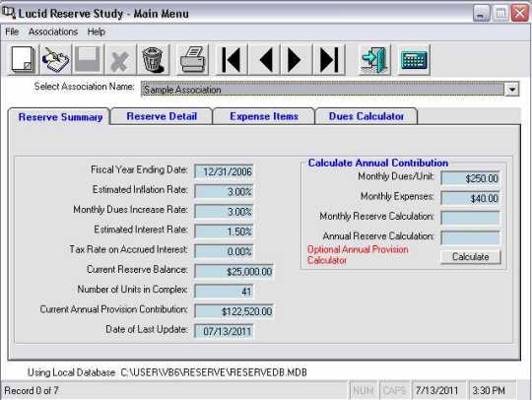
Task: Open the Help menu
Action: tap(97, 32)
